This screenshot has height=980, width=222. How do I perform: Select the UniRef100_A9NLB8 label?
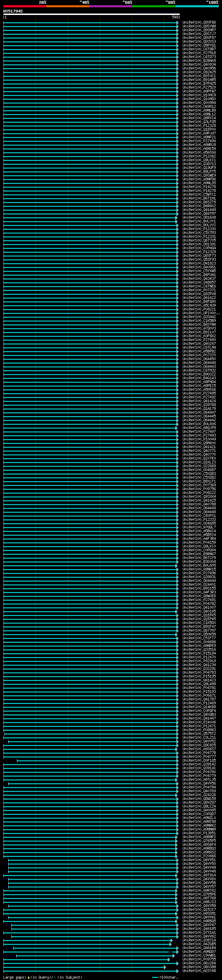[199, 110]
